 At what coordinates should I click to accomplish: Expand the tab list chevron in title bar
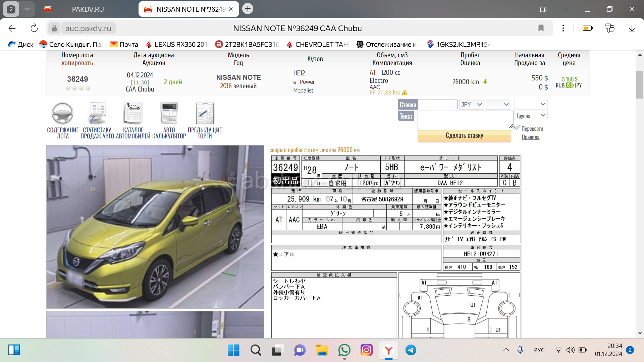(27, 9)
